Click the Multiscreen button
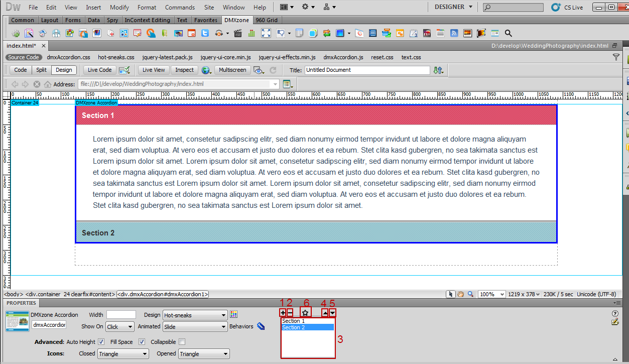The image size is (629, 364). pyautogui.click(x=232, y=70)
